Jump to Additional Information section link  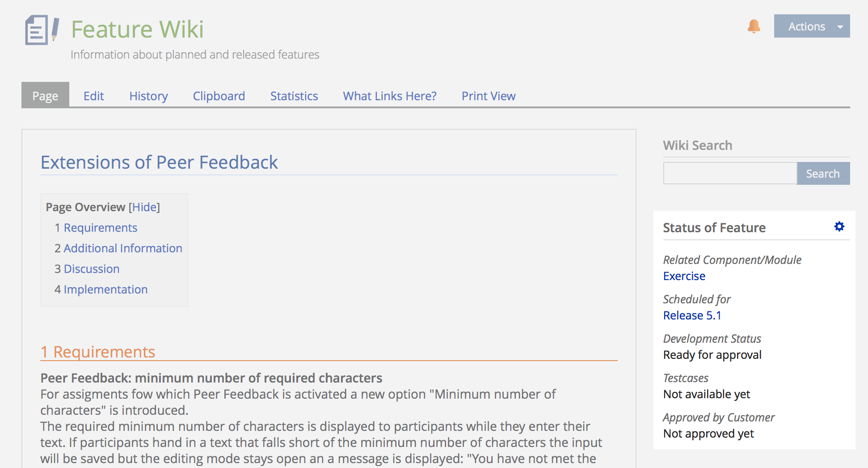pyautogui.click(x=123, y=248)
